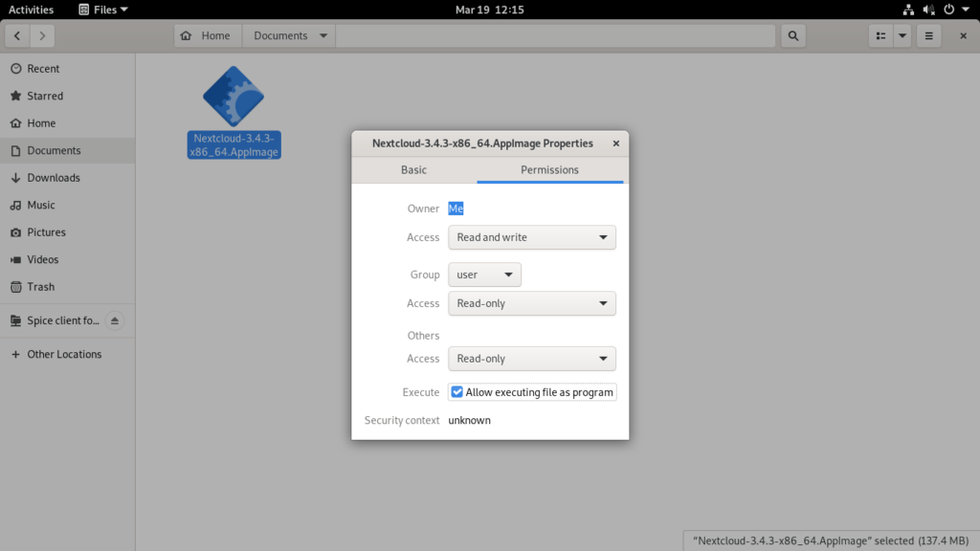Expand the view options dropdown arrow
Viewport: 980px width, 551px height.
[902, 35]
